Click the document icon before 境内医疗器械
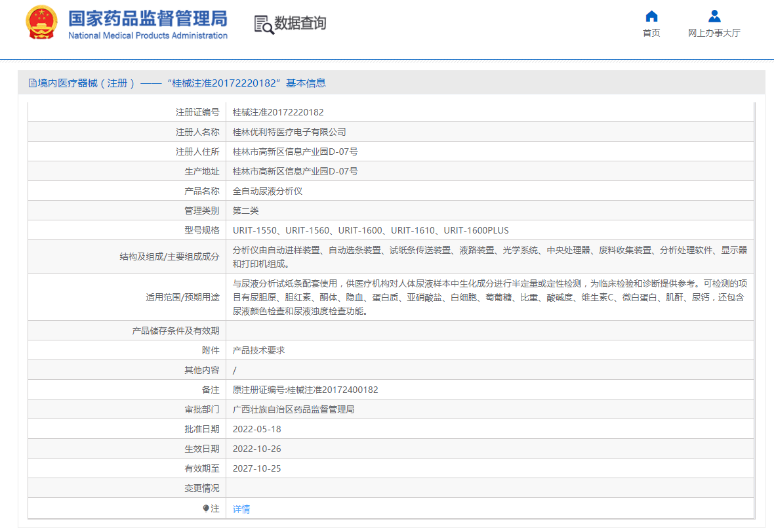This screenshot has width=774, height=532. click(x=32, y=83)
